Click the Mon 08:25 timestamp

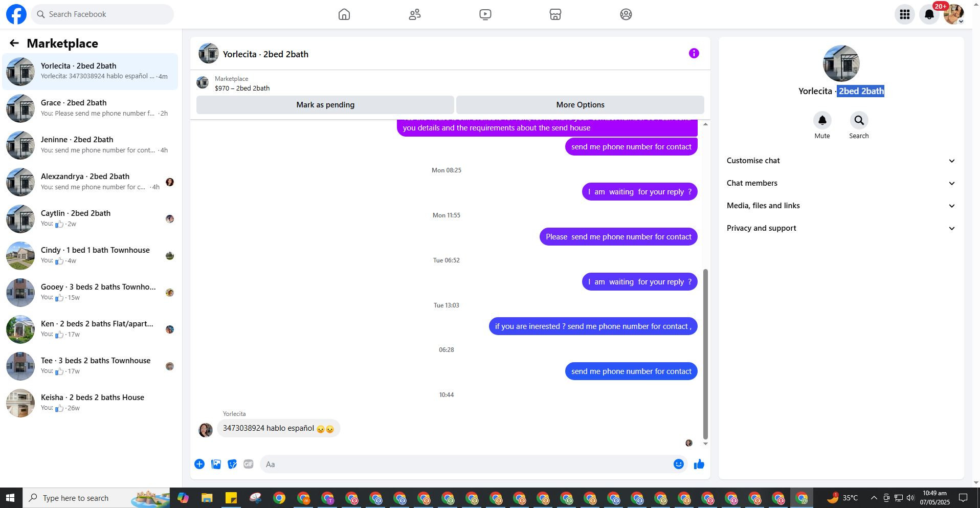[x=447, y=170]
